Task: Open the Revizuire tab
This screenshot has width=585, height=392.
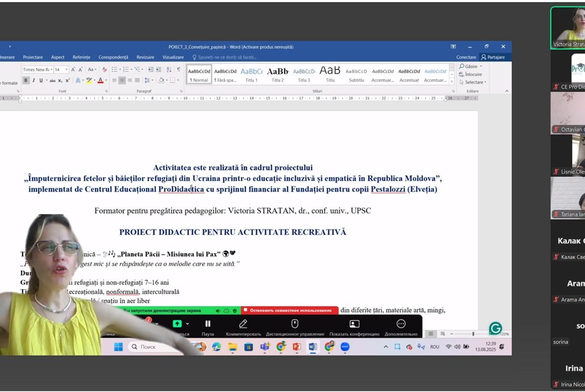Action: [145, 57]
